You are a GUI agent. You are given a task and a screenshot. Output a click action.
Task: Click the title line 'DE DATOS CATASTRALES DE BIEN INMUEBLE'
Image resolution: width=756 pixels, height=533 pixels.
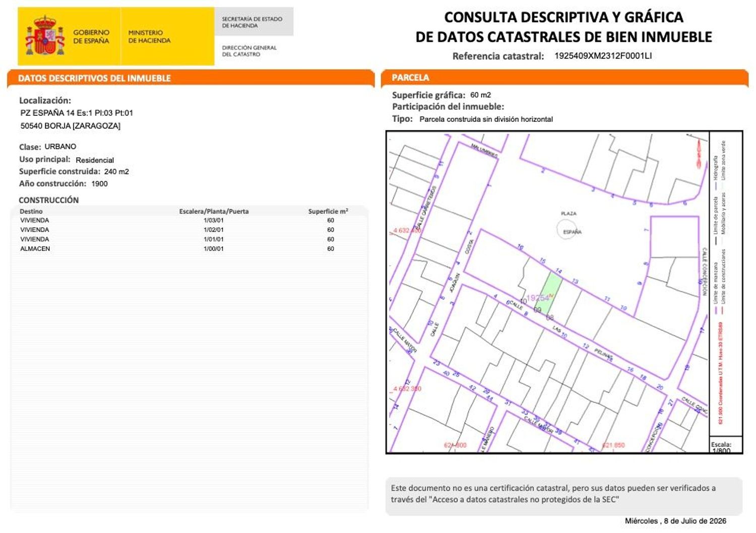[563, 37]
